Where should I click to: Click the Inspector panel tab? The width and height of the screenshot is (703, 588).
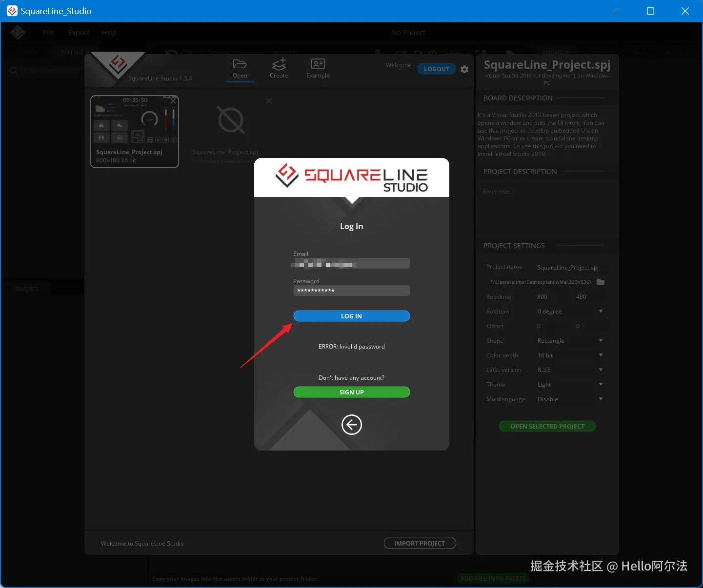pyautogui.click(x=555, y=52)
